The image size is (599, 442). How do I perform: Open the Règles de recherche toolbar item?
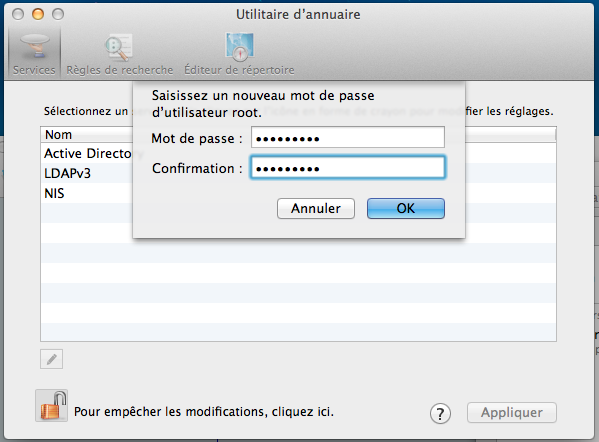120,53
